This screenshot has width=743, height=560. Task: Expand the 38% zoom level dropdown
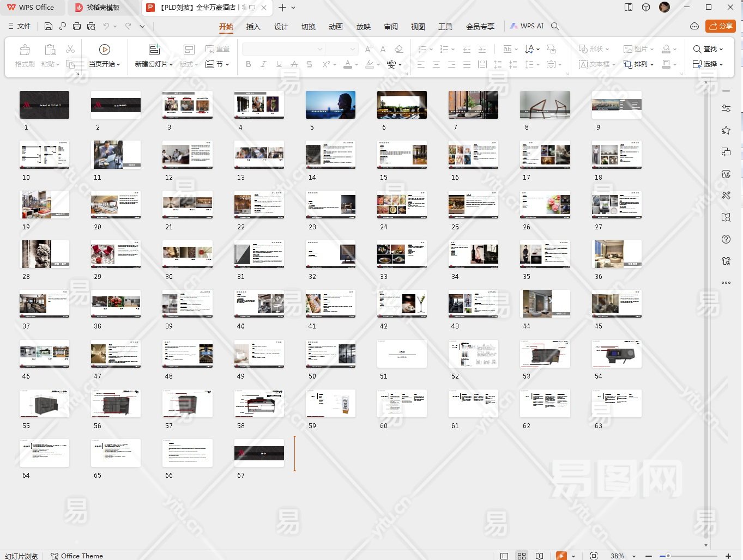click(x=634, y=556)
